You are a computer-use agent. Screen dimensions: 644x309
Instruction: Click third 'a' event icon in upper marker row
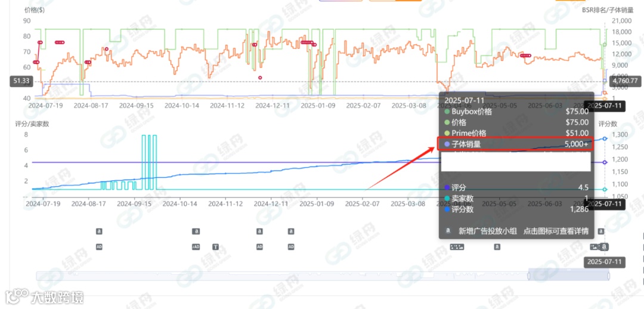[259, 231]
